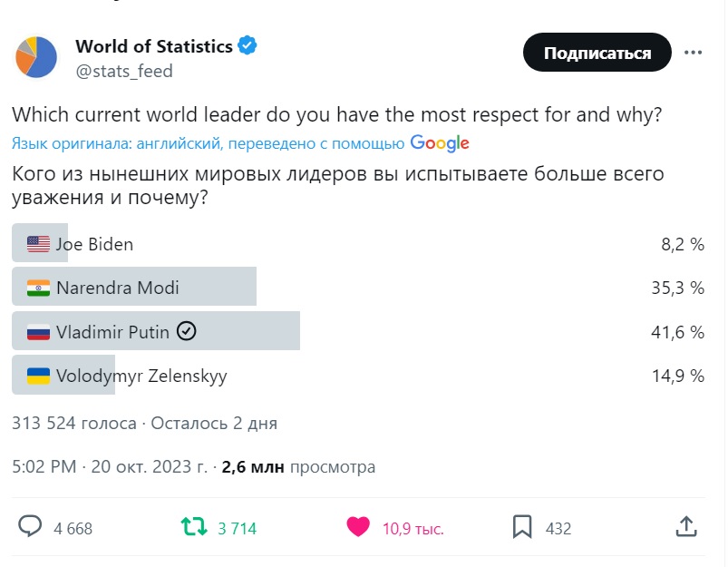Click the reply speech bubble icon
The height and width of the screenshot is (567, 728).
31,527
